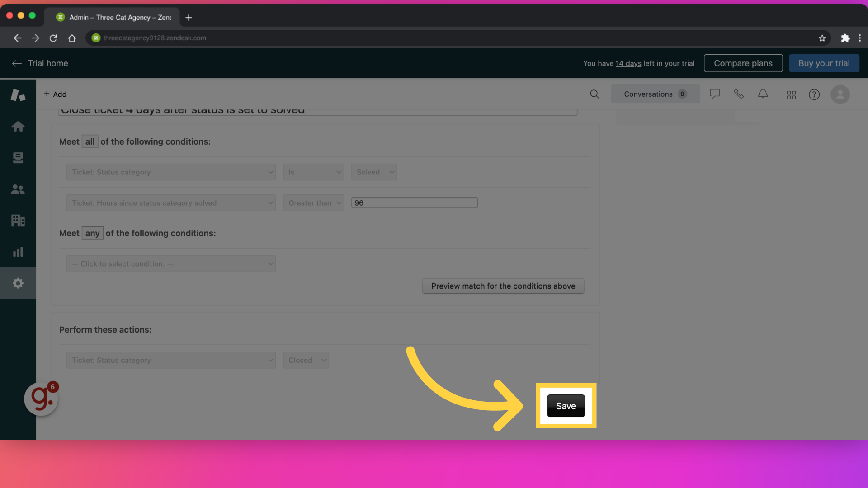868x488 pixels.
Task: Select the Solved status dropdown option
Action: click(374, 172)
